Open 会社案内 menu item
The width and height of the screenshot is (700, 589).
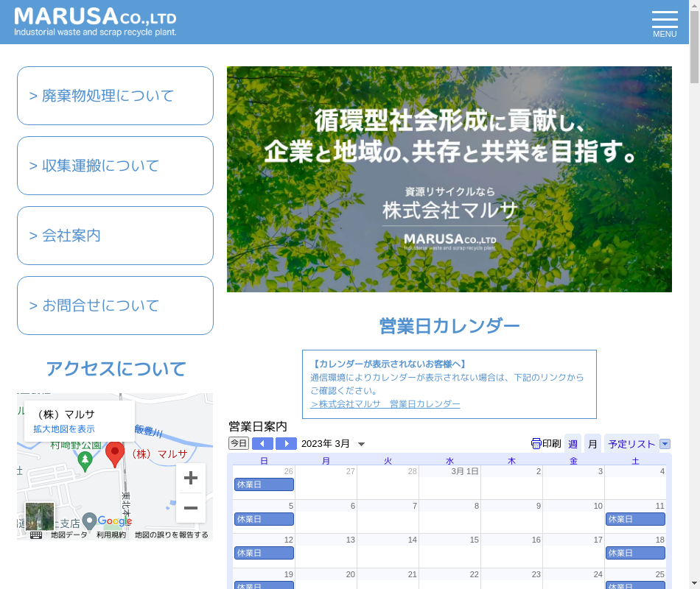(115, 236)
